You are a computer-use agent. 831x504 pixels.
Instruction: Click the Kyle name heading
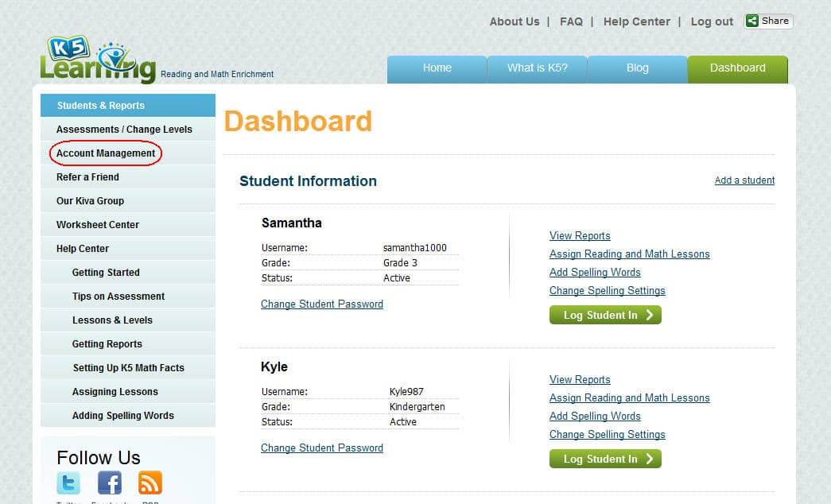point(274,366)
